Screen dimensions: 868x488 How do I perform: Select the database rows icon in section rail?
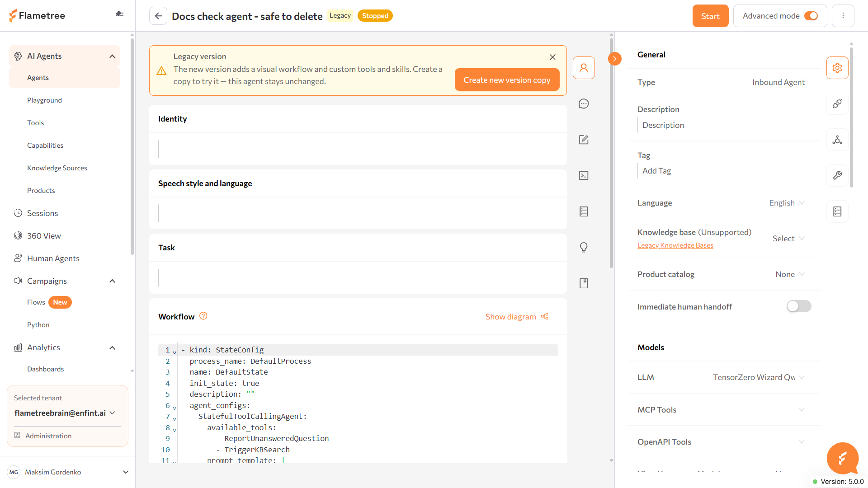point(584,211)
